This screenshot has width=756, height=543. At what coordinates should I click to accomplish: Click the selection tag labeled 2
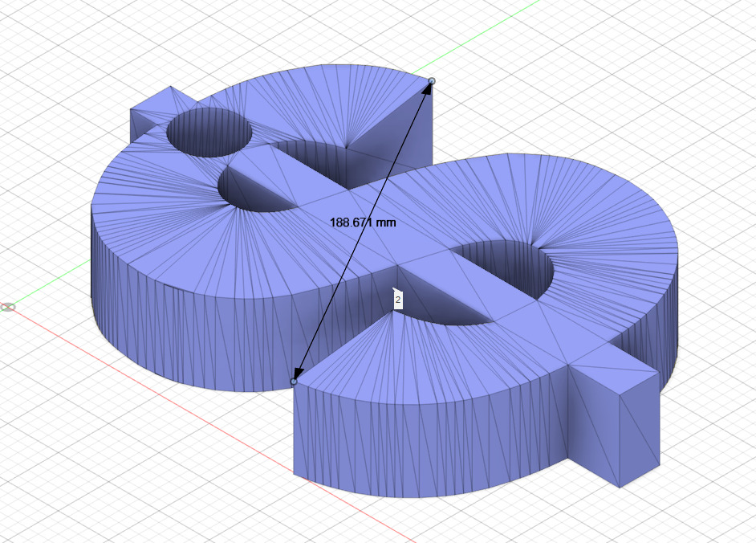397,300
